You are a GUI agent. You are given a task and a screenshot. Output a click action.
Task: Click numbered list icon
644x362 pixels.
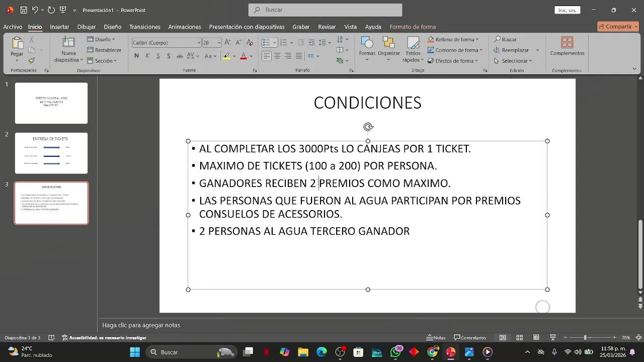283,43
